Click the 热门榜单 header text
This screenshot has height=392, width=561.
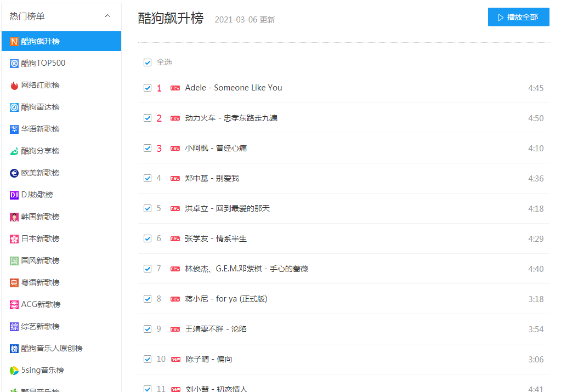27,16
